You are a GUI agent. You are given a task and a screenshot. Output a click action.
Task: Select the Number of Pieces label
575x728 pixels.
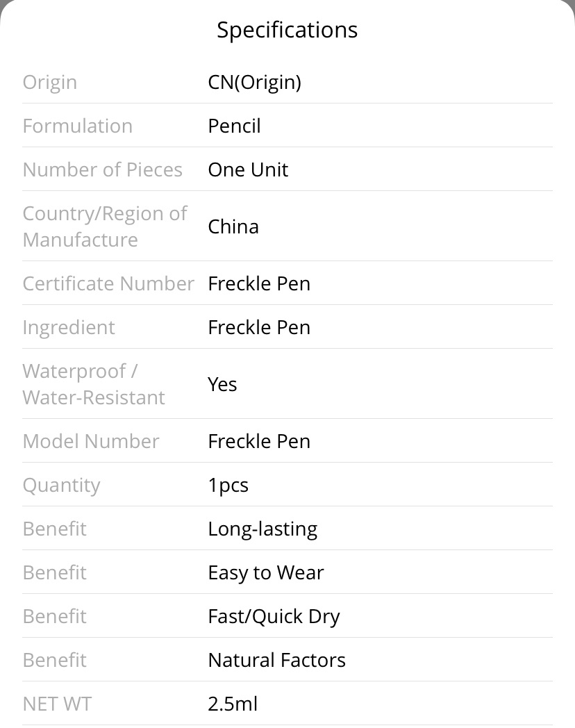pyautogui.click(x=103, y=169)
